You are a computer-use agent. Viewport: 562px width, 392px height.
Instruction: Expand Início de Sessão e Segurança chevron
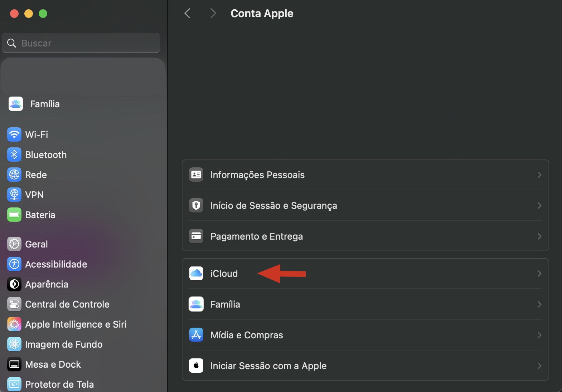click(x=539, y=205)
